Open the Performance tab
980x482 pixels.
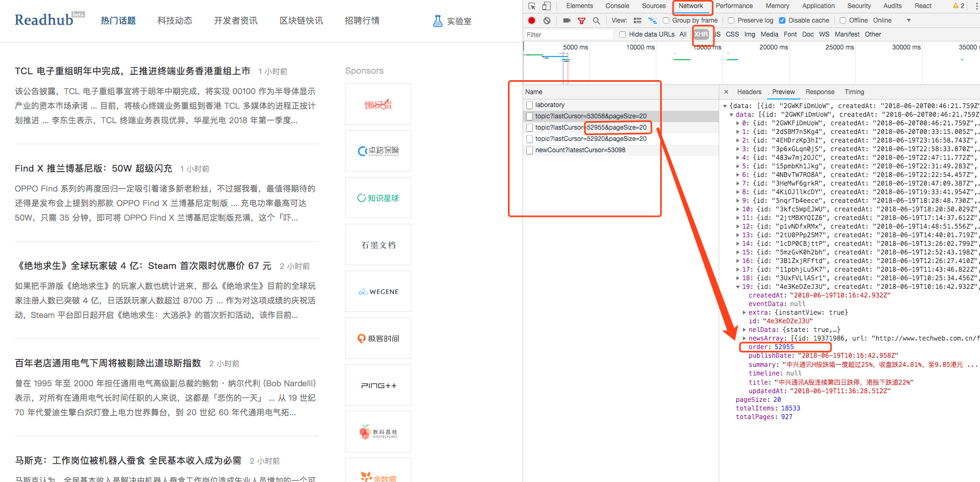click(x=734, y=6)
